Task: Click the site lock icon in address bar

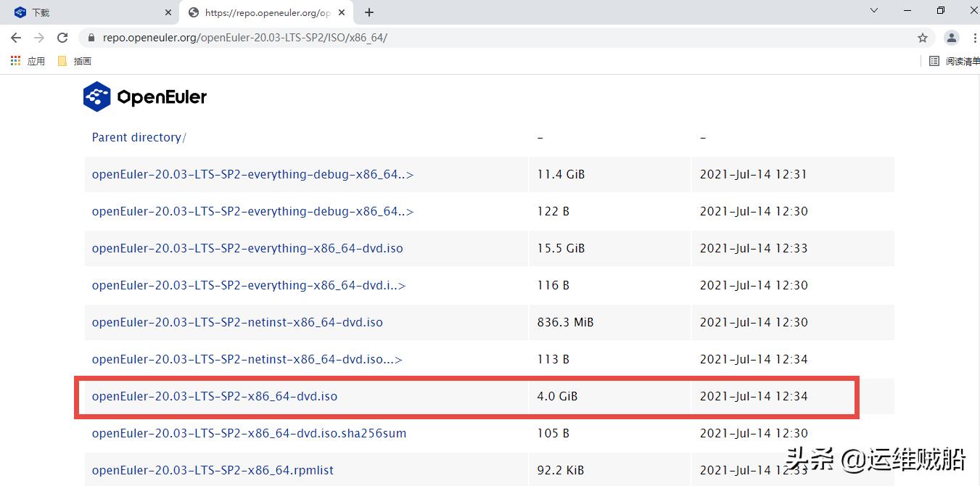Action: [91, 38]
